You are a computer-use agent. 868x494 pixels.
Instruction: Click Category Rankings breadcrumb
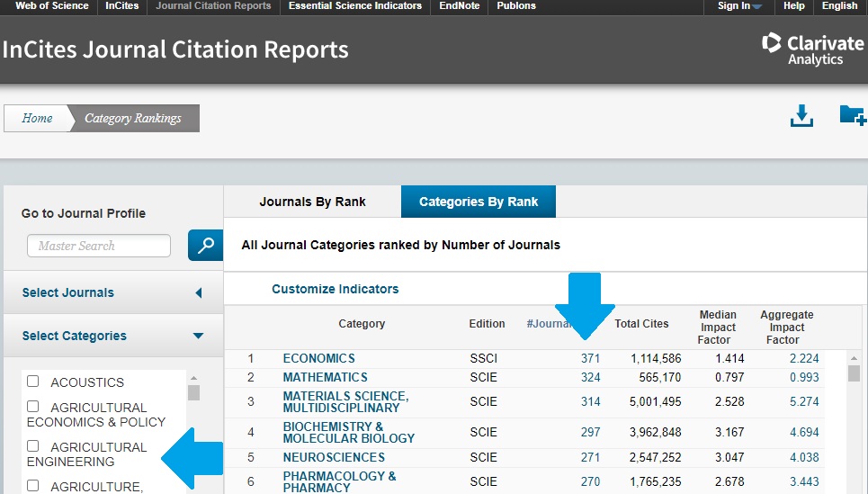click(133, 118)
